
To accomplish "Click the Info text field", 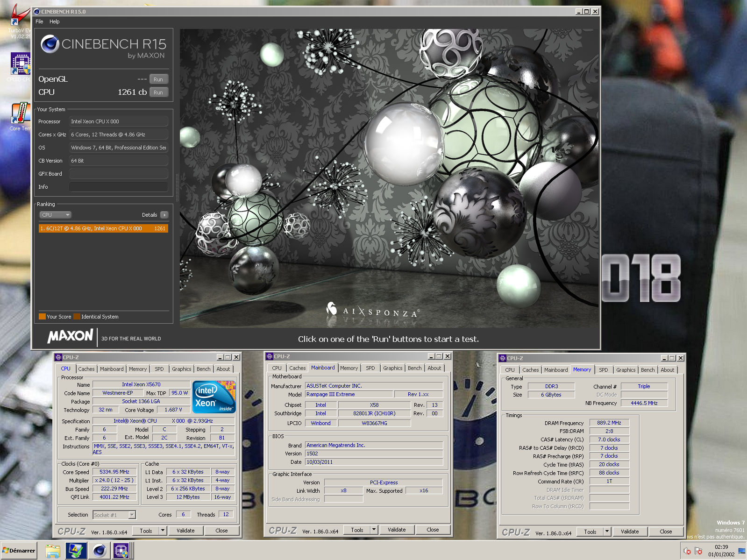I will tap(119, 187).
